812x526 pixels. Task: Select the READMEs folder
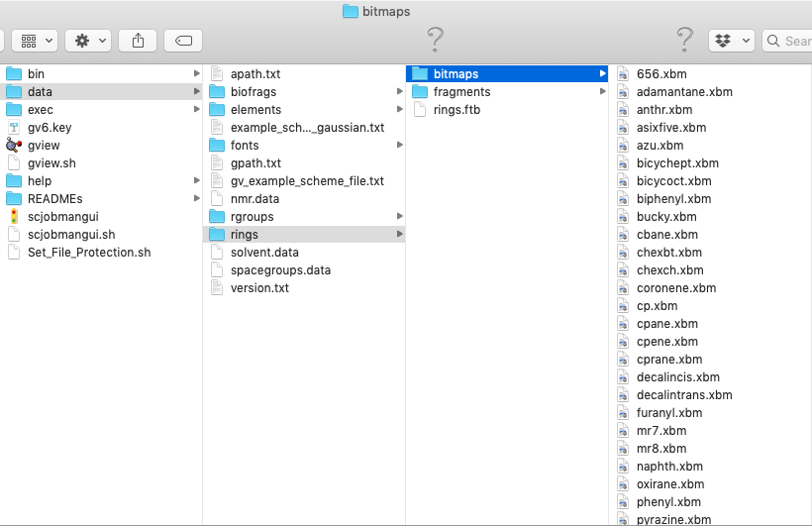101,199
